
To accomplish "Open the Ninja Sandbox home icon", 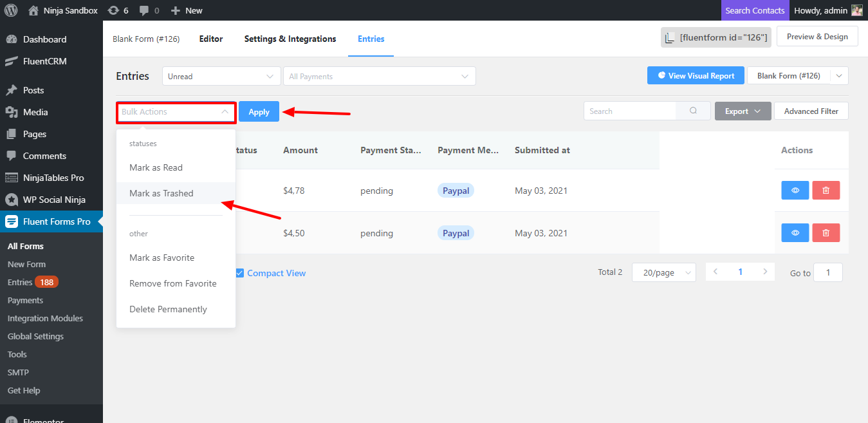I will pyautogui.click(x=33, y=10).
